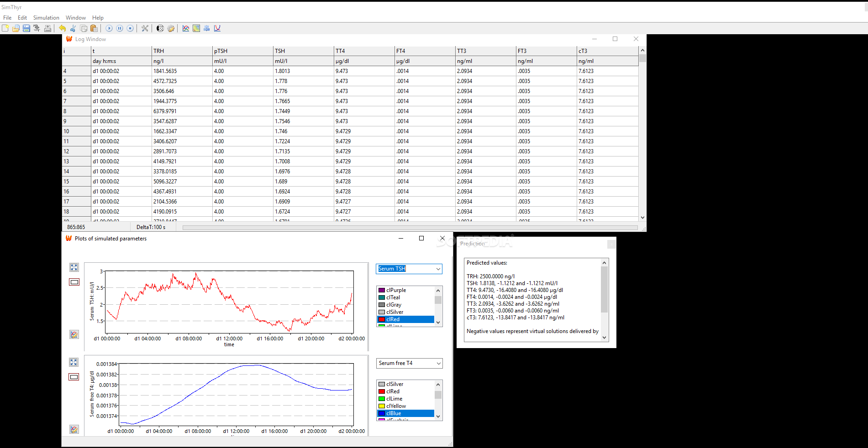Select clSilver in the lower color list
The height and width of the screenshot is (448, 868).
pos(405,384)
